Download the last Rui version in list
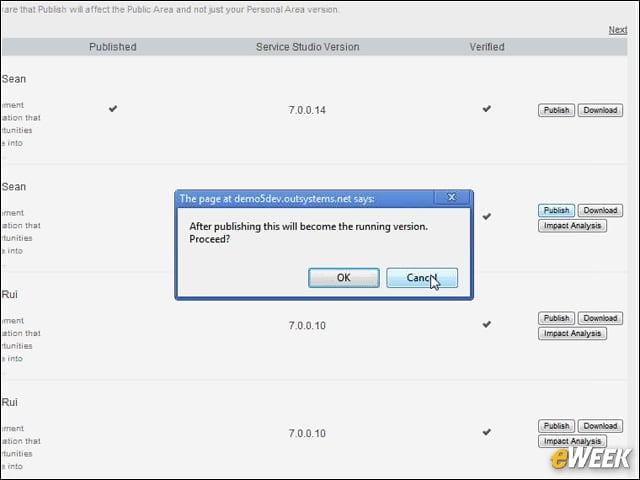Screen dimensions: 640x480 click(x=600, y=426)
